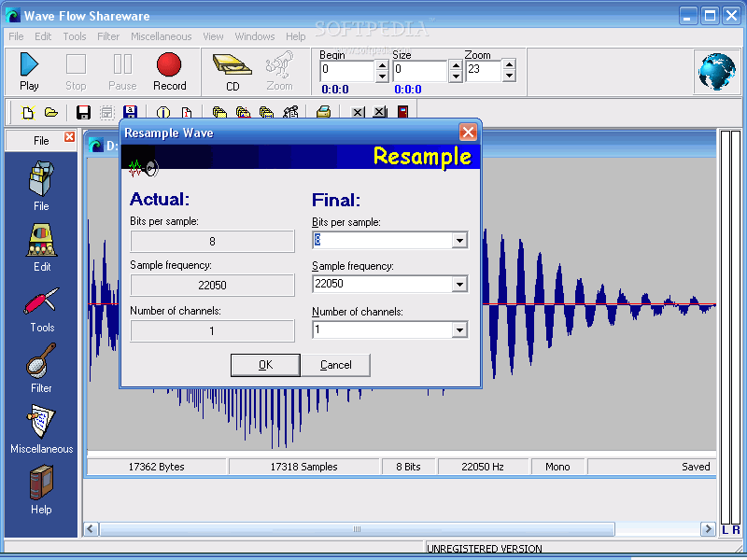Open the View menu

tap(213, 36)
